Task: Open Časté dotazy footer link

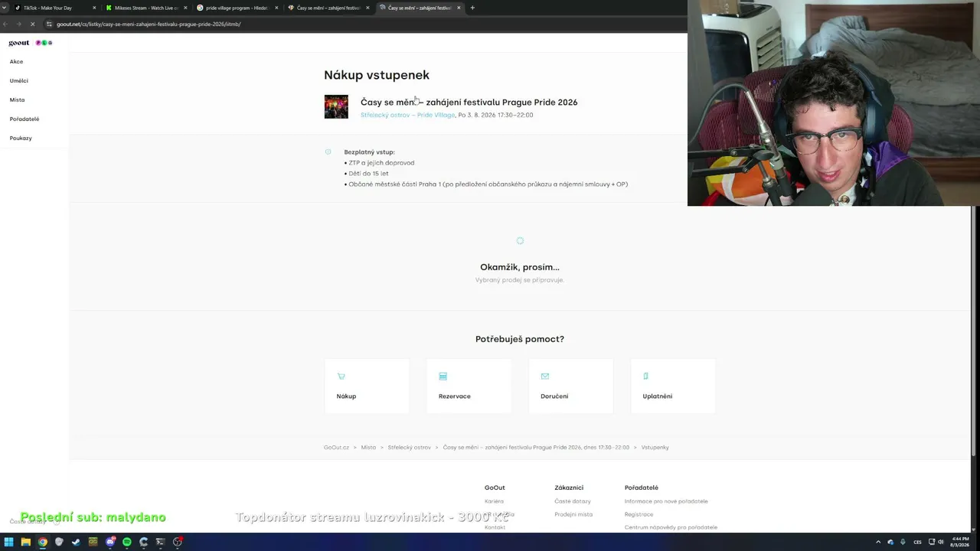Action: (573, 501)
